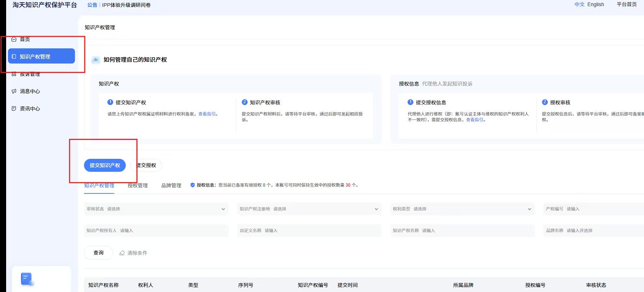Type in the 知识产权所有人 input field
The height and width of the screenshot is (292, 644).
(x=173, y=231)
